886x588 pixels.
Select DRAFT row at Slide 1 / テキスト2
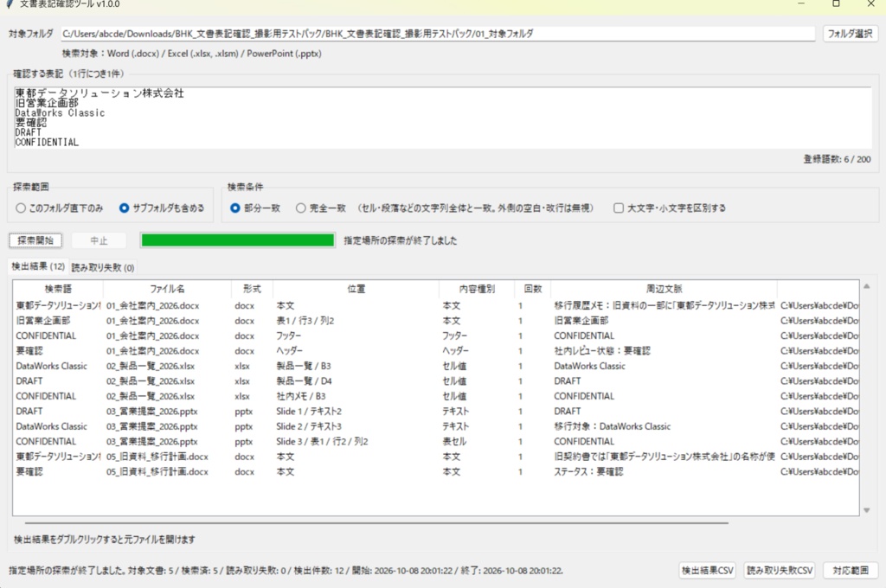[436, 412]
